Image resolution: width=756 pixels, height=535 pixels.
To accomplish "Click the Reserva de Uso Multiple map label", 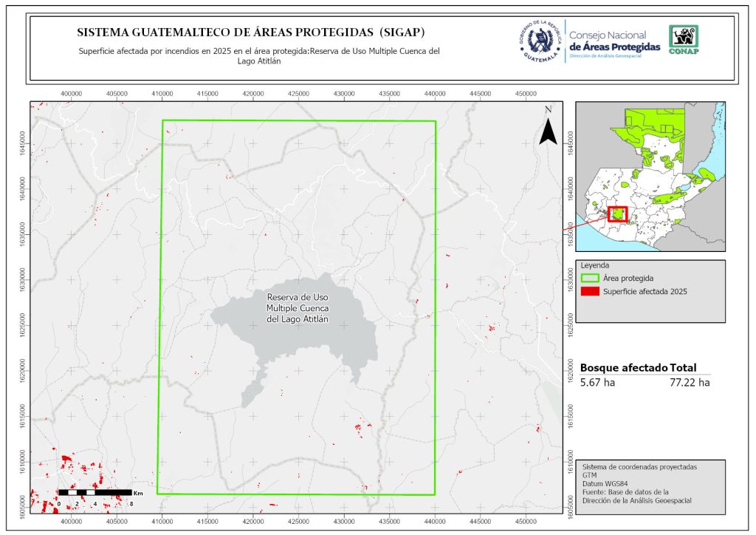I will pyautogui.click(x=297, y=307).
